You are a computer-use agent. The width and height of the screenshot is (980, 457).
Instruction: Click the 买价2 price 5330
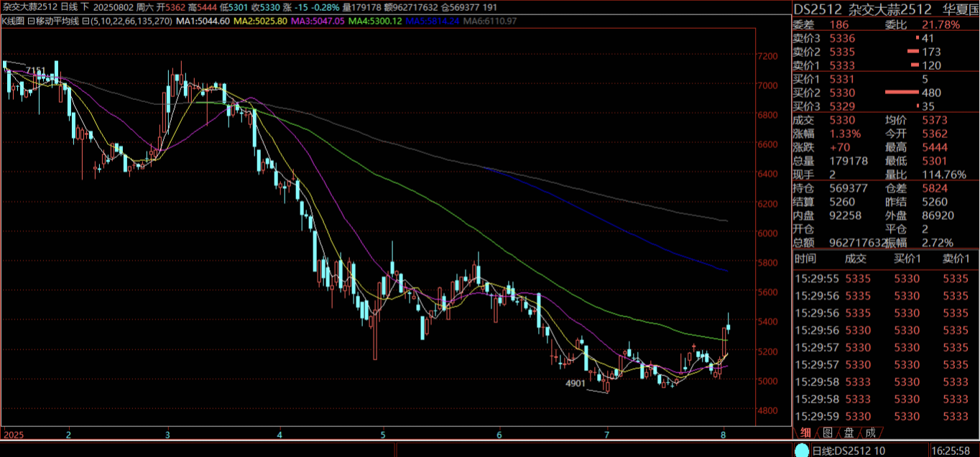[x=842, y=93]
